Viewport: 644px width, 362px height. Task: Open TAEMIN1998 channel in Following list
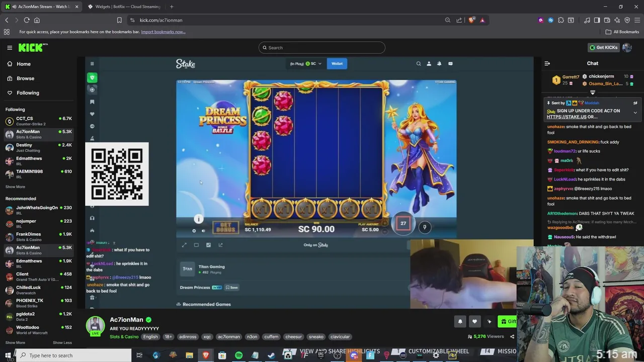click(39, 173)
